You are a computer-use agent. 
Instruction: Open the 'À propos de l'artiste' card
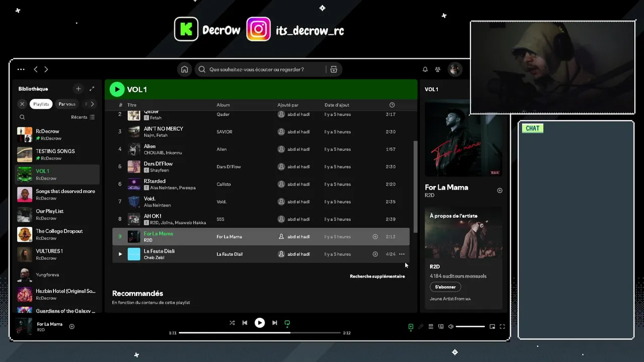click(x=463, y=257)
